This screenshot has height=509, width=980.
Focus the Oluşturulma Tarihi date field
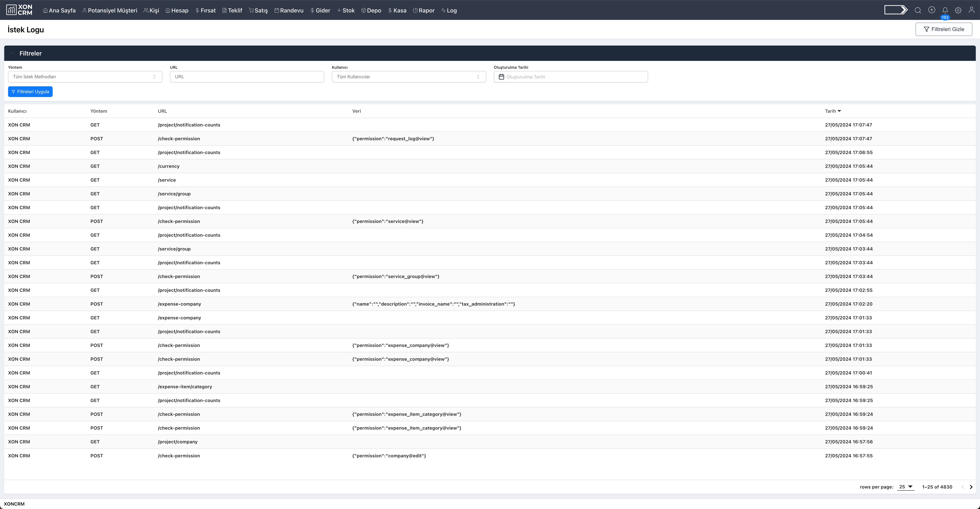coord(571,77)
